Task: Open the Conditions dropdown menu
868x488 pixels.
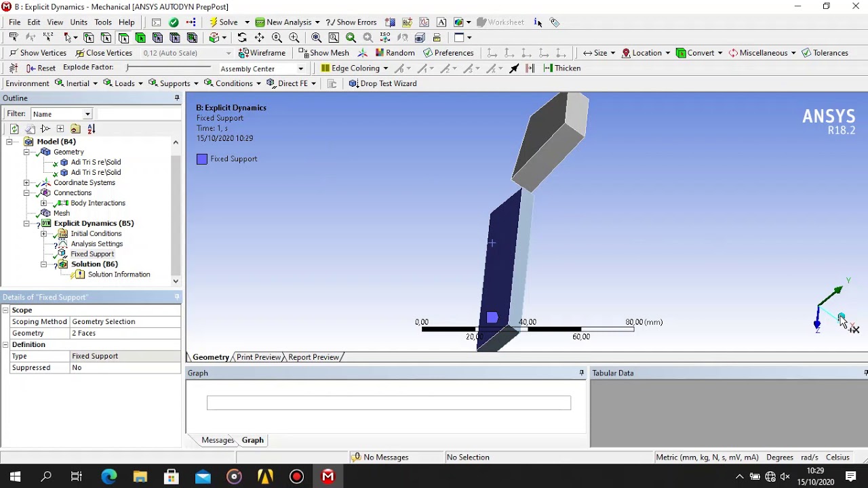Action: tap(233, 83)
